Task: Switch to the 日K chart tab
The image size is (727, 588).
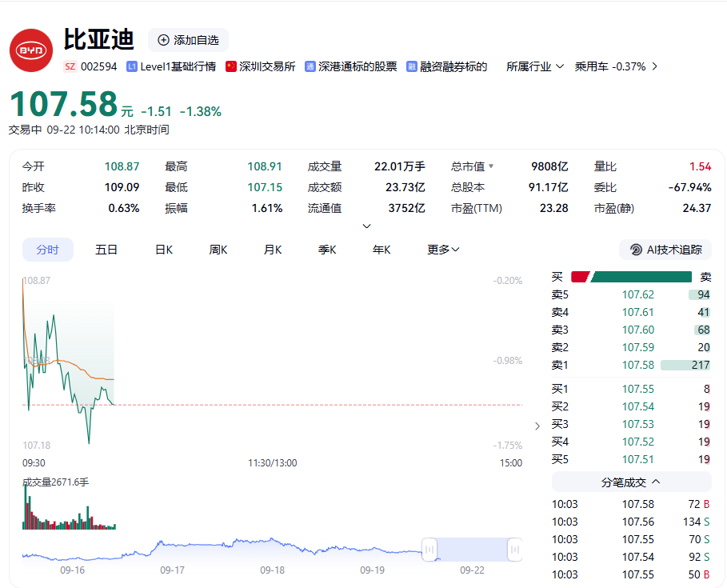Action: pyautogui.click(x=164, y=250)
